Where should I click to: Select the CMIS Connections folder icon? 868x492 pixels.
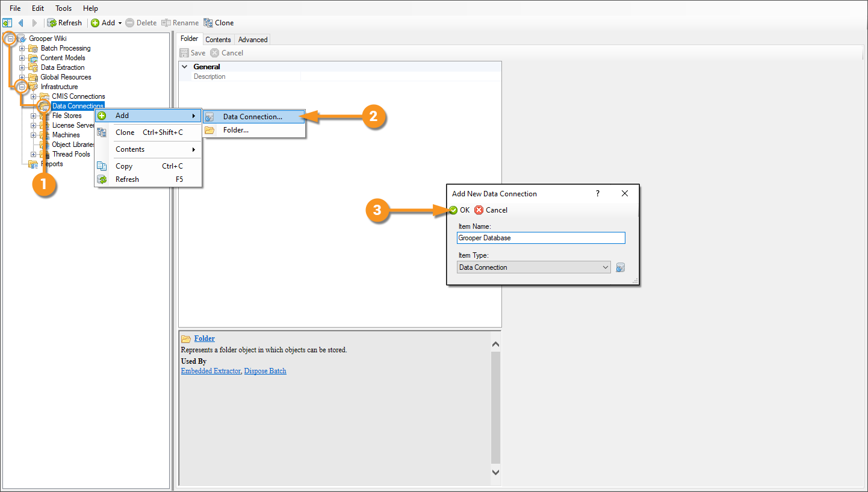45,96
